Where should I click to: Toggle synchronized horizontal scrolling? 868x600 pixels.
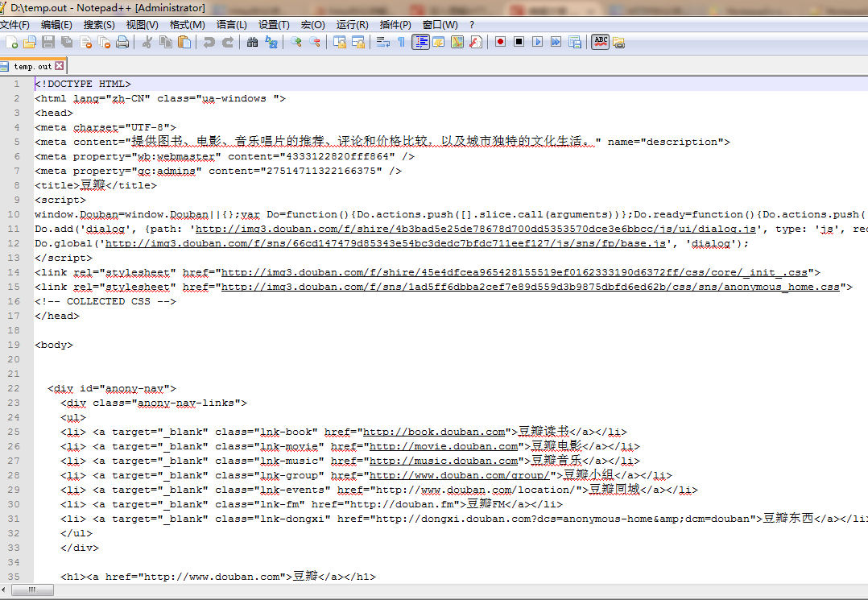(358, 42)
